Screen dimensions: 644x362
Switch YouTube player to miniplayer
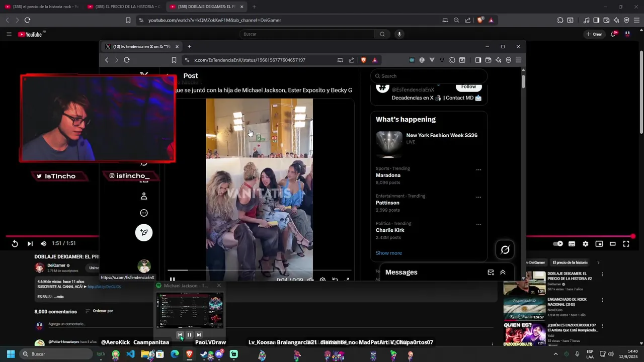(x=599, y=244)
